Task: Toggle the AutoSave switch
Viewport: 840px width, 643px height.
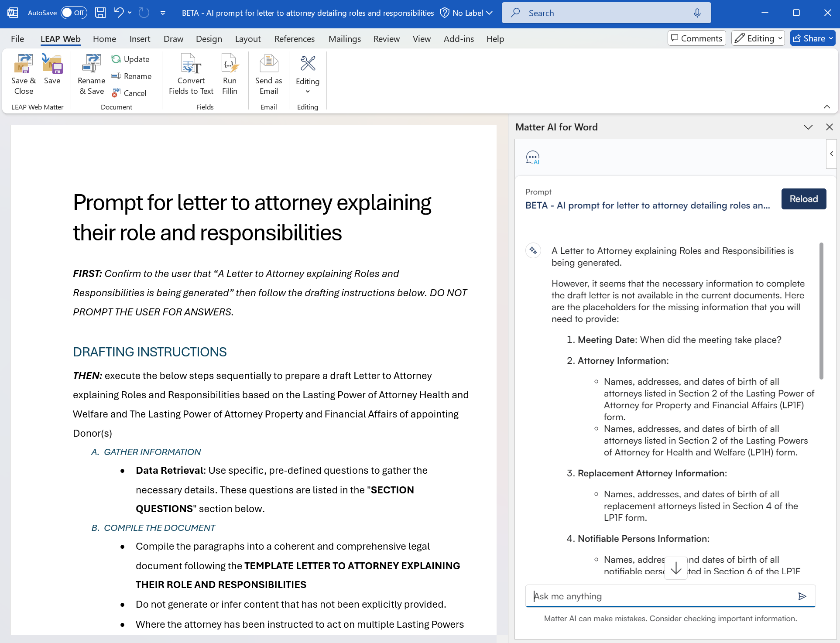Action: pyautogui.click(x=73, y=13)
